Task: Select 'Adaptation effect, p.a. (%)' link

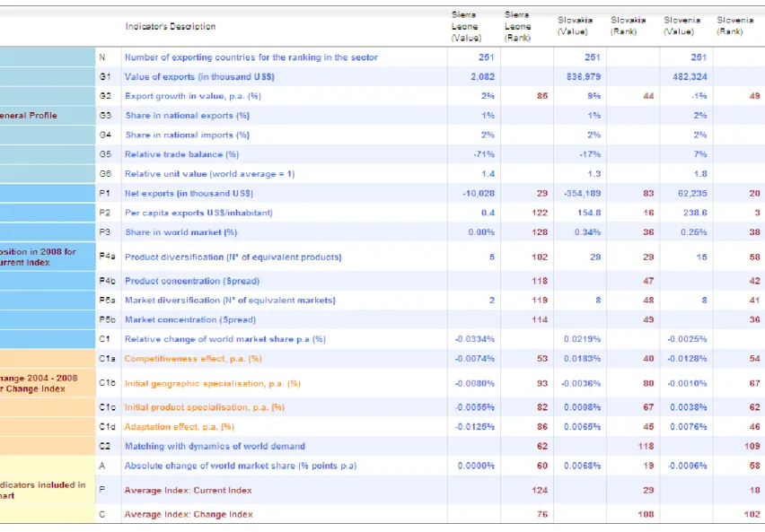Action: 179,427
